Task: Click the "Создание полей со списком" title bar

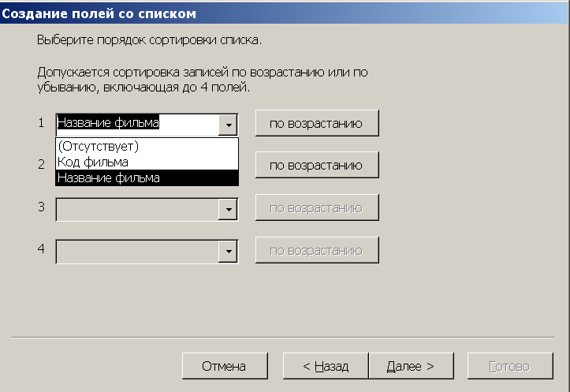Action: 285,13
